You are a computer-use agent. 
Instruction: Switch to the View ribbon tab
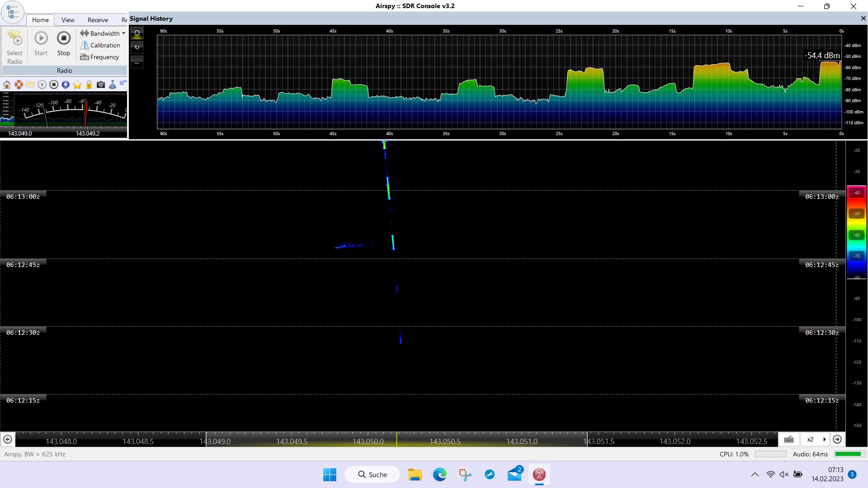point(68,20)
